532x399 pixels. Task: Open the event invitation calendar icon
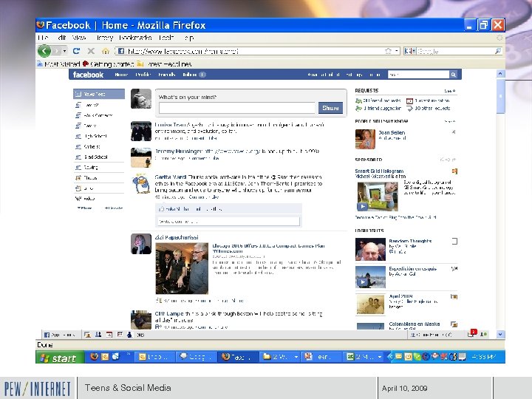[409, 100]
